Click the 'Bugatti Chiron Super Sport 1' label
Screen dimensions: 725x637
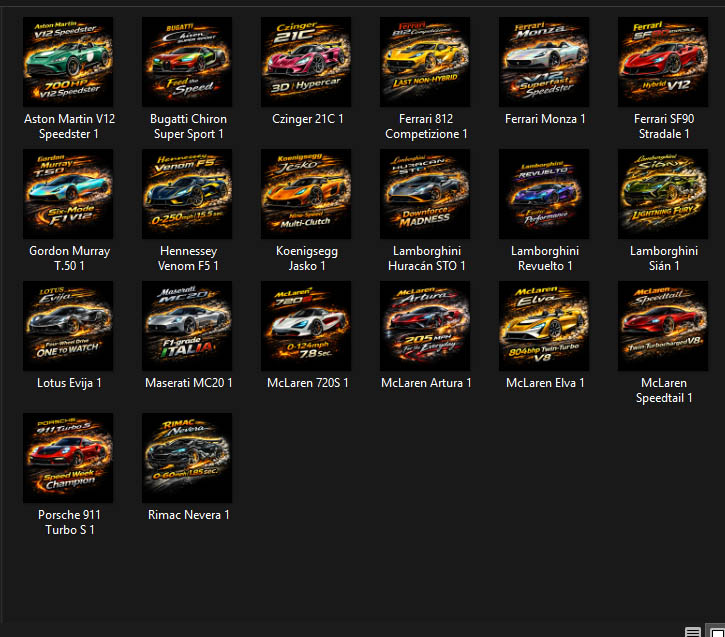pyautogui.click(x=188, y=127)
